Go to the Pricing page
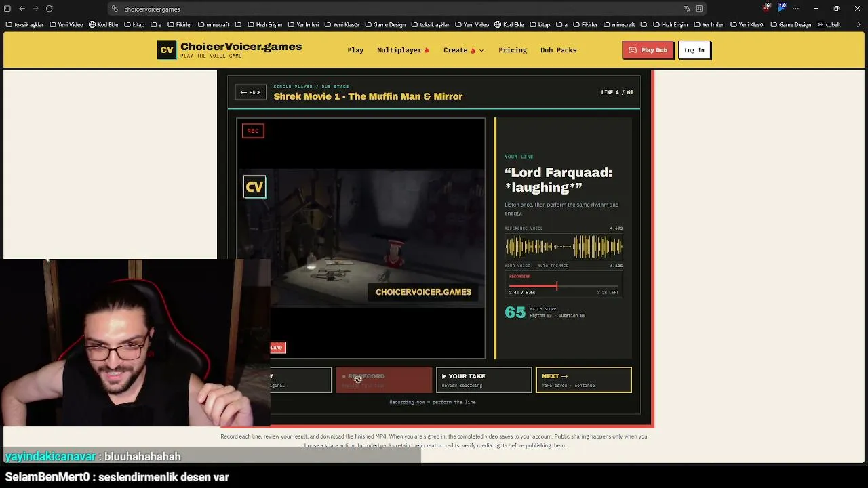Viewport: 868px width, 488px height. point(513,50)
